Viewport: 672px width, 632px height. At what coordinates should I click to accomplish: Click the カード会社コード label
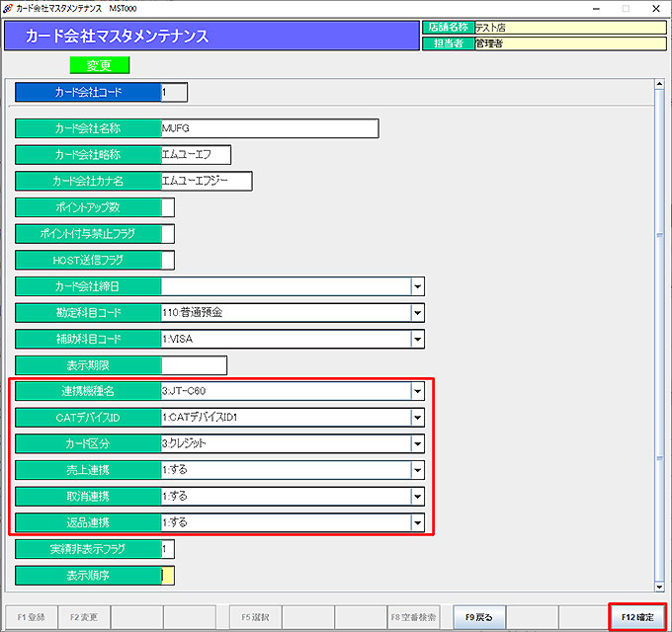click(88, 92)
